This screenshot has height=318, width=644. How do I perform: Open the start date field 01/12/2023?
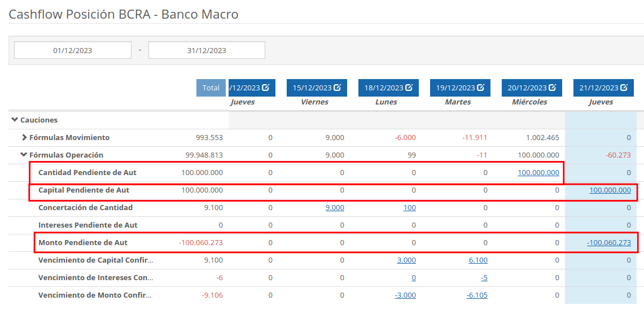point(73,50)
